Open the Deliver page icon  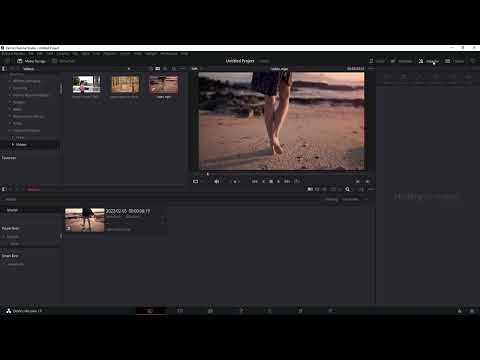[x=330, y=311]
